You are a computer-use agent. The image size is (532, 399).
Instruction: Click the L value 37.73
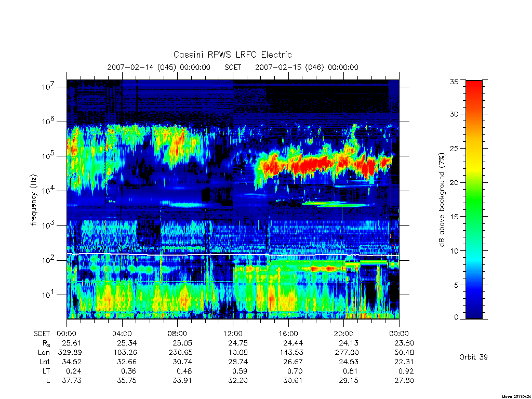tap(72, 380)
